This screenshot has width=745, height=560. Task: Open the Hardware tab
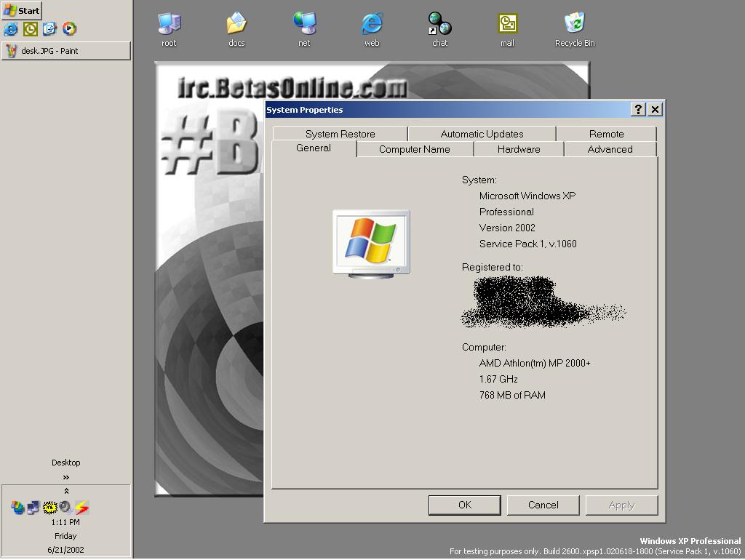click(518, 149)
